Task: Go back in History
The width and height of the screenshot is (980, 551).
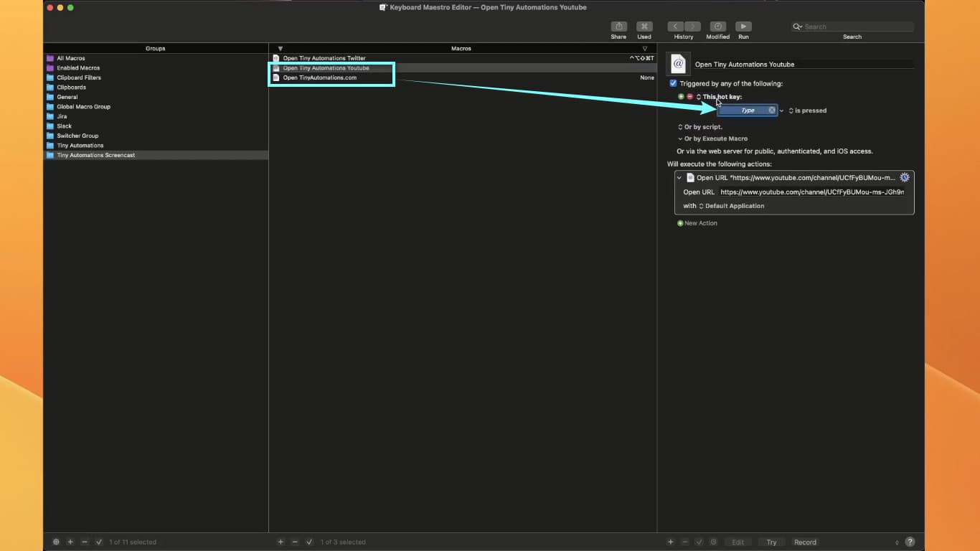Action: coord(675,27)
